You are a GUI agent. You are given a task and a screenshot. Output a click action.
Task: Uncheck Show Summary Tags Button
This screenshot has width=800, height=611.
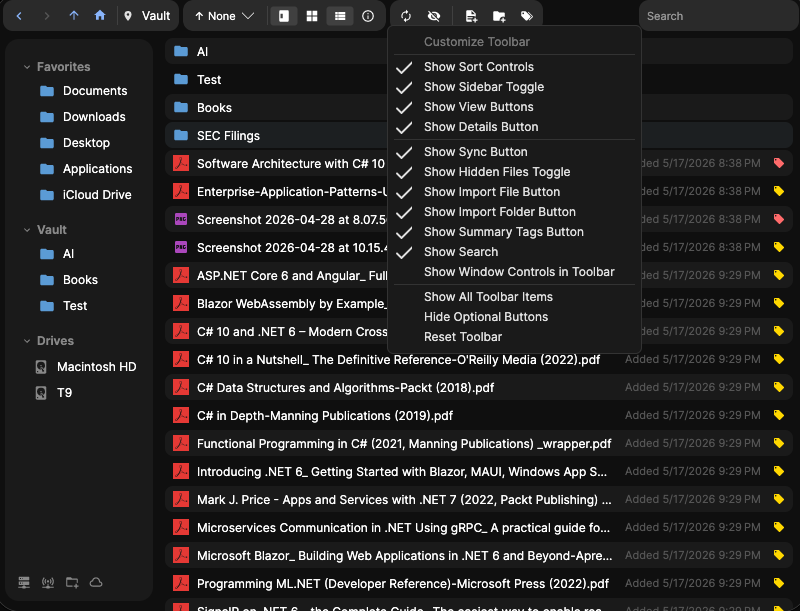[x=514, y=232]
